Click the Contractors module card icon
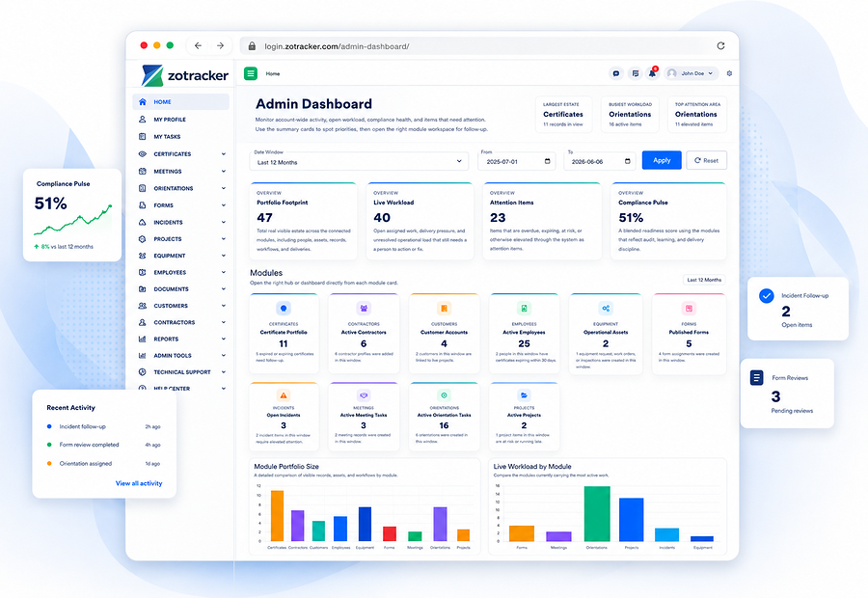This screenshot has height=598, width=868. tap(364, 309)
